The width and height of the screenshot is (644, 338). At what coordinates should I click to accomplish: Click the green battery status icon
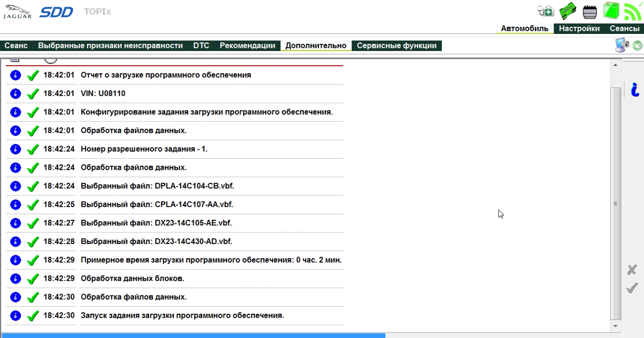pos(611,10)
